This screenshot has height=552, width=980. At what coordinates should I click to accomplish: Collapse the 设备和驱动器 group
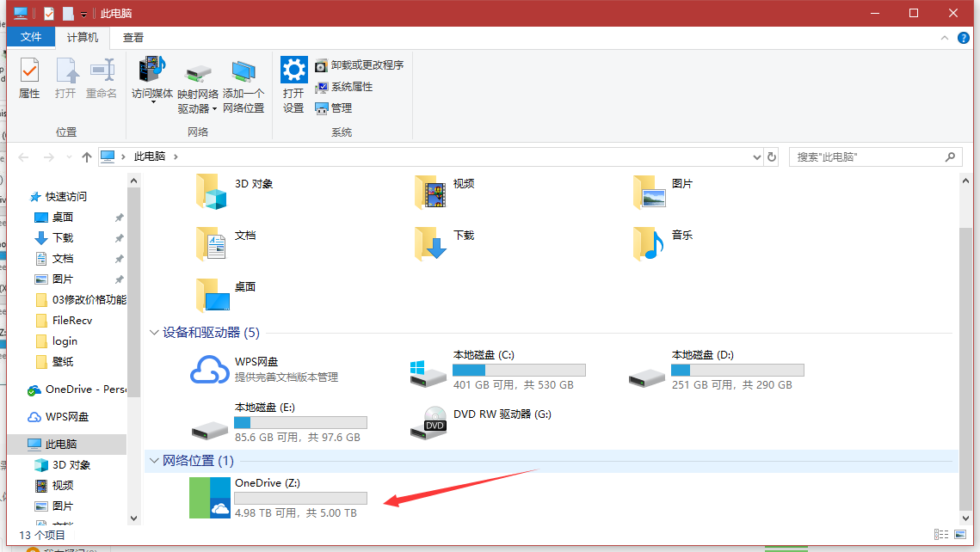click(155, 333)
